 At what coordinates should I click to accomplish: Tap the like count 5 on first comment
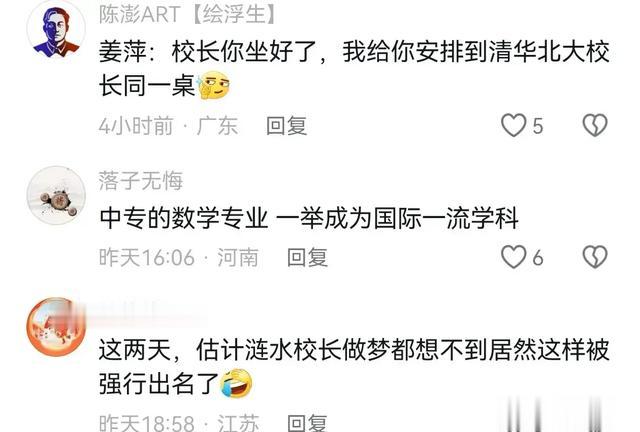click(538, 126)
